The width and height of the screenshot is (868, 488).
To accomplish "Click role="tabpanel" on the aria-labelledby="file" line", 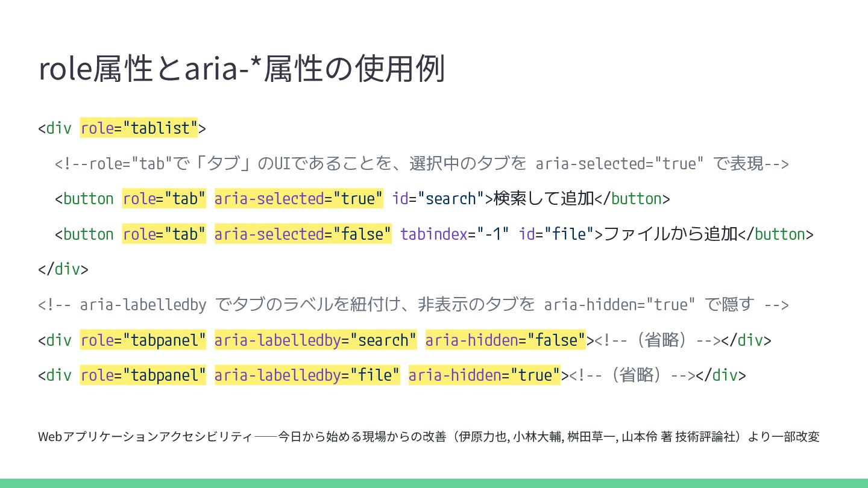I will [143, 375].
